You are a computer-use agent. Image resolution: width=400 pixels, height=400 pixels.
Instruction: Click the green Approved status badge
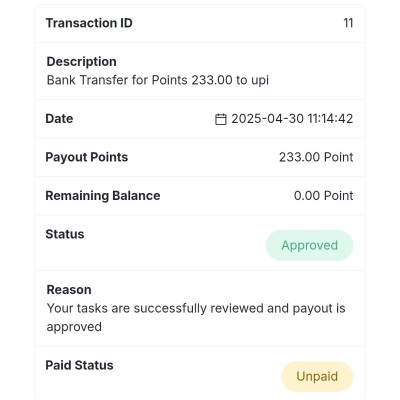pos(309,245)
